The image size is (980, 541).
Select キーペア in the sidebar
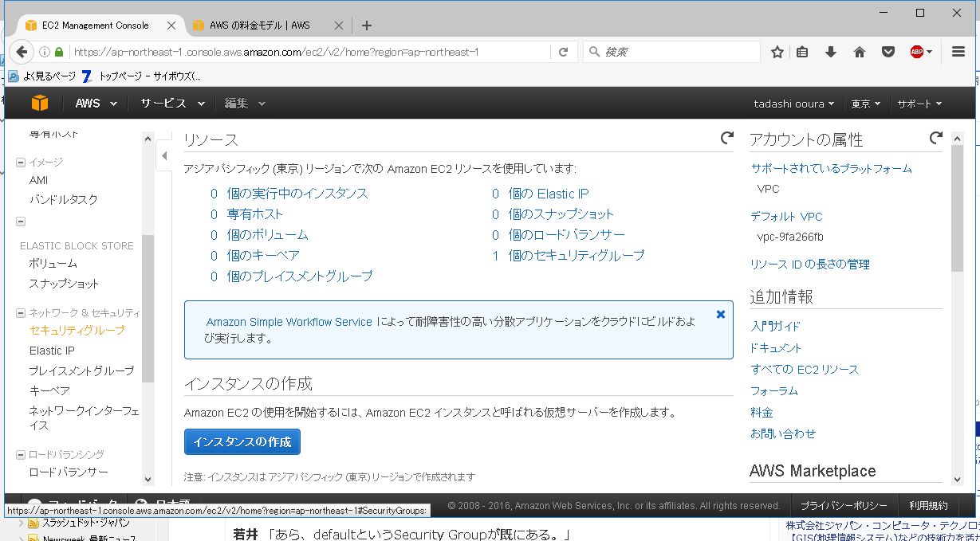click(x=49, y=390)
